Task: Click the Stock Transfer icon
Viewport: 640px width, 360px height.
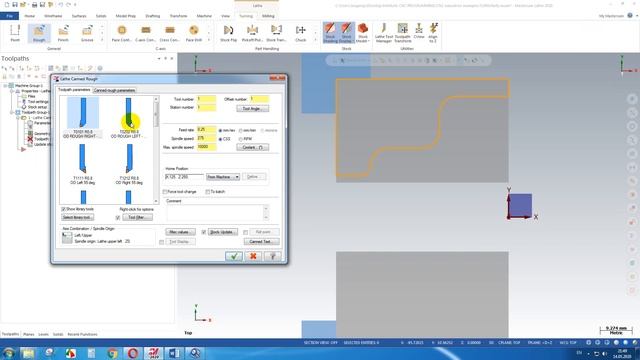Action: tap(276, 33)
